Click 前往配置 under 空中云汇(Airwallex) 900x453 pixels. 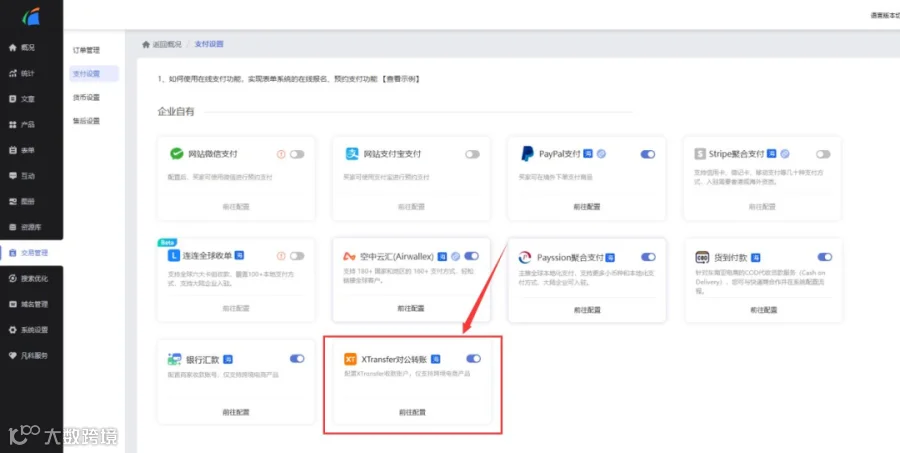411,308
